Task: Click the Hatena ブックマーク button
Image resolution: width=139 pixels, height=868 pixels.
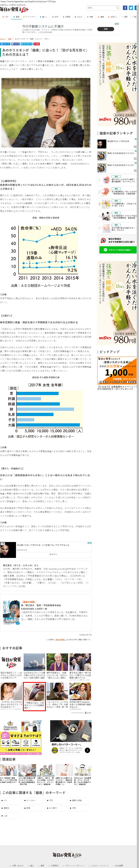Action: pyautogui.click(x=27, y=44)
